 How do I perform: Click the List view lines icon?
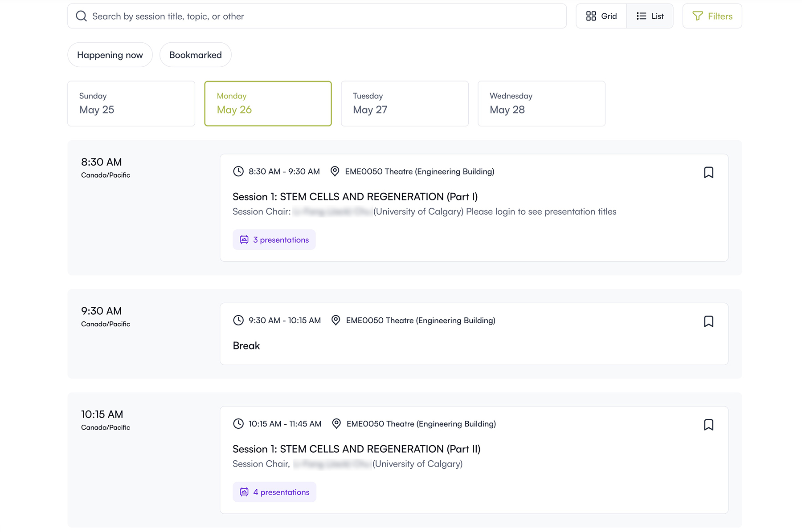(x=641, y=16)
